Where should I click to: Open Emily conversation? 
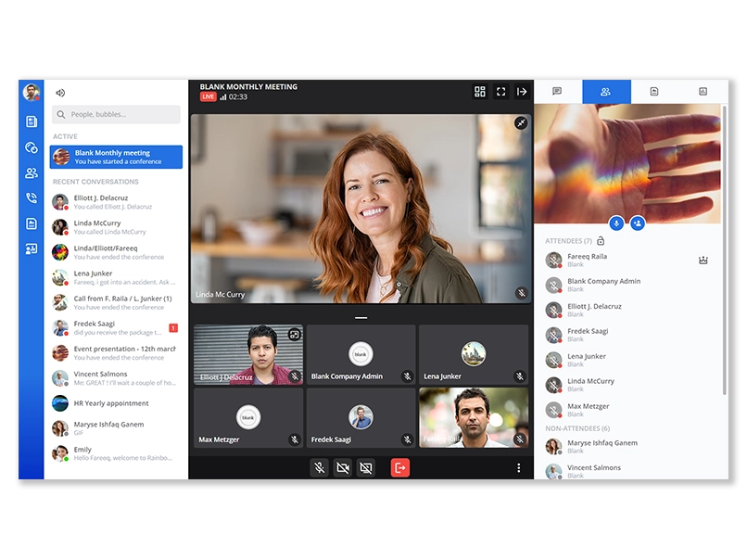[x=116, y=453]
